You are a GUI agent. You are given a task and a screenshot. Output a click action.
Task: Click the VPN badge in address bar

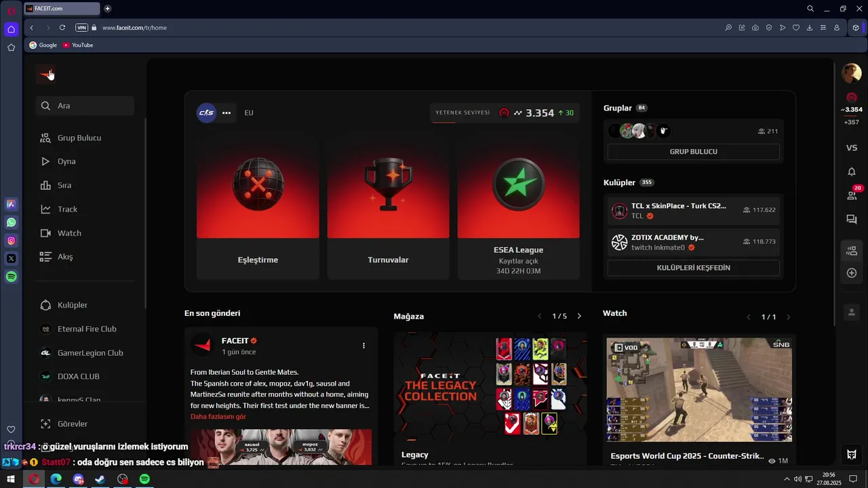pyautogui.click(x=82, y=28)
